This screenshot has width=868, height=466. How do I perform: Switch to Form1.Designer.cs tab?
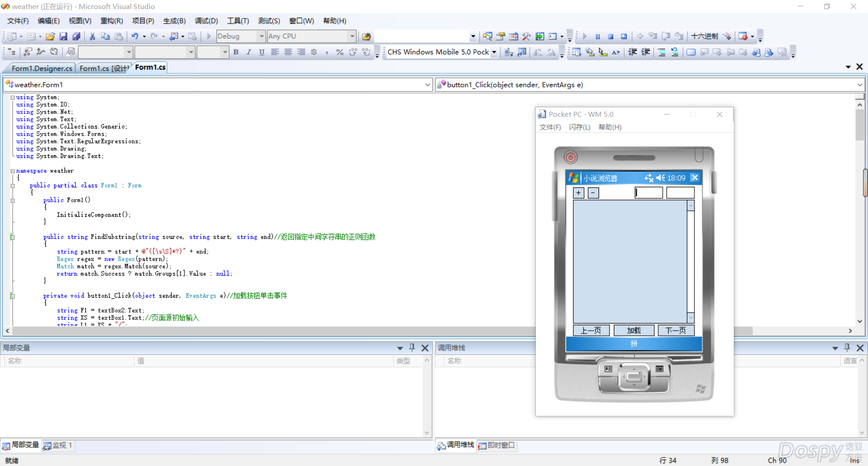click(x=42, y=68)
